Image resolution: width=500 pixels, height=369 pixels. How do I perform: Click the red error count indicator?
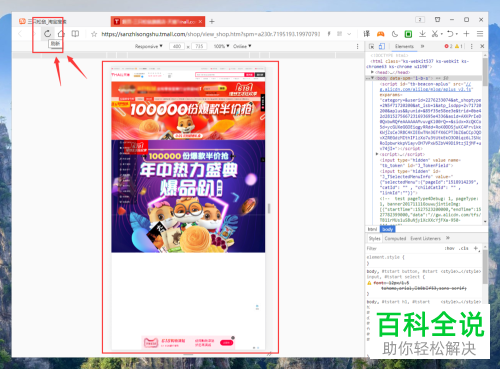tap(448, 46)
